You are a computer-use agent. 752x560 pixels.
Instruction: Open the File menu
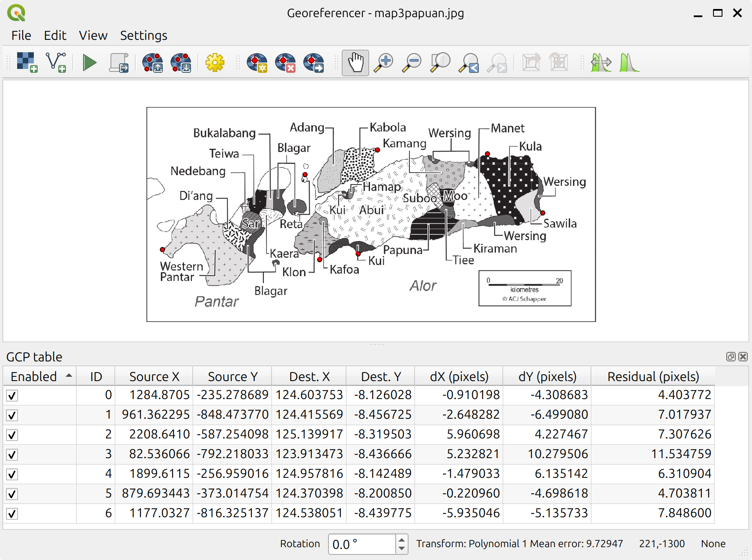point(21,36)
